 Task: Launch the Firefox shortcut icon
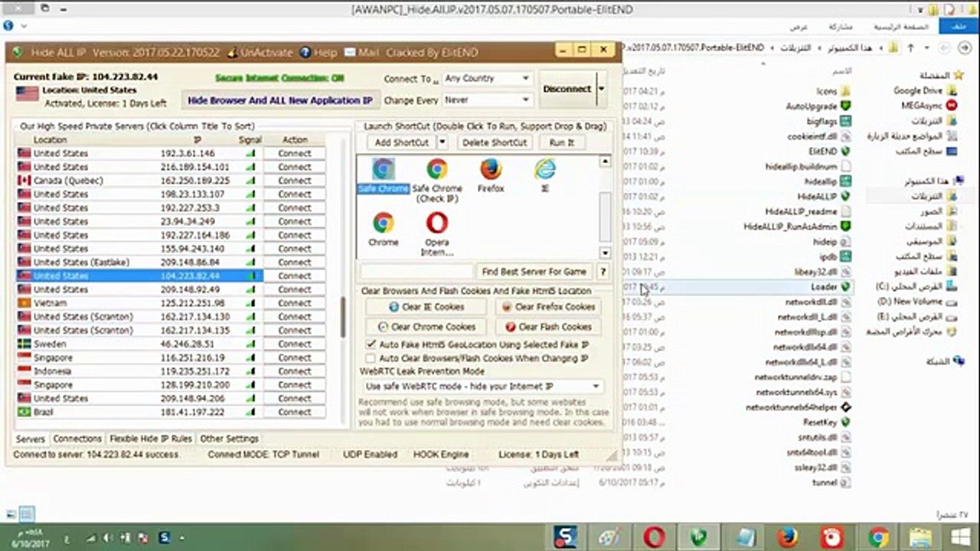coord(491,169)
